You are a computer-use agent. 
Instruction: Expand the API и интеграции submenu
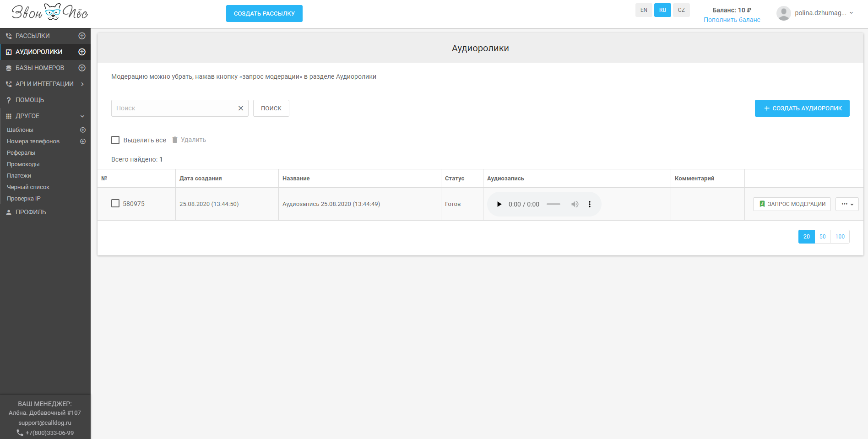click(x=82, y=84)
